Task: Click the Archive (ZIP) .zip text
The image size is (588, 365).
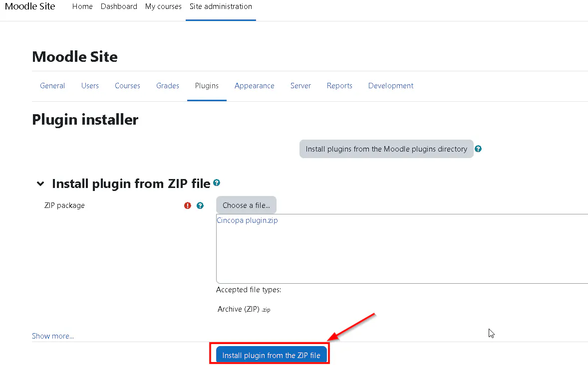Action: click(x=244, y=309)
